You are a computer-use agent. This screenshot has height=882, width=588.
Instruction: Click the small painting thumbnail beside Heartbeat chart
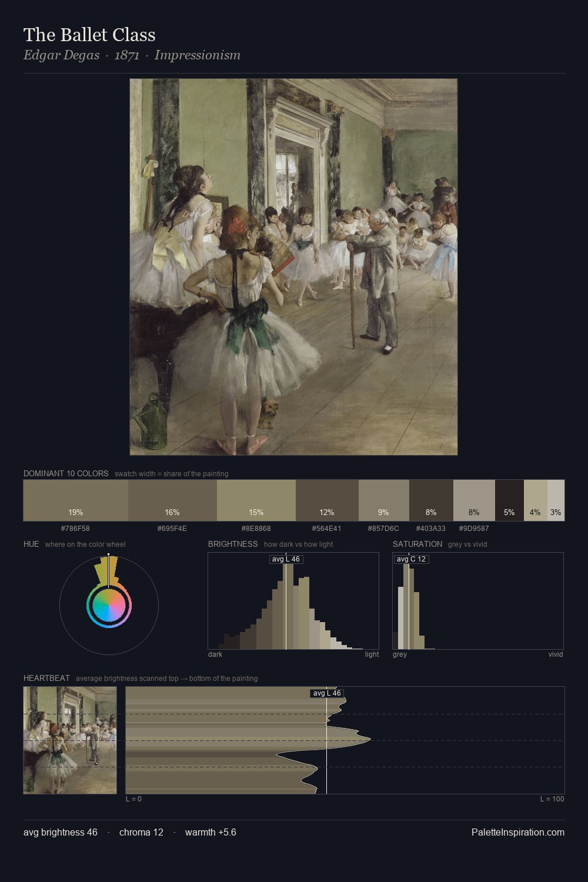[70, 740]
